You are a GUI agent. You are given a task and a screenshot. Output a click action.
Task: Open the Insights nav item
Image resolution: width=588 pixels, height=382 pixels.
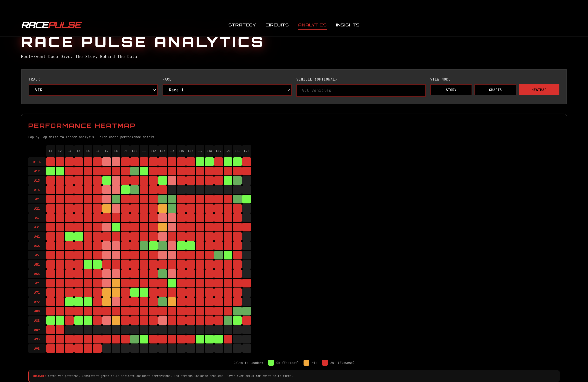click(x=347, y=25)
